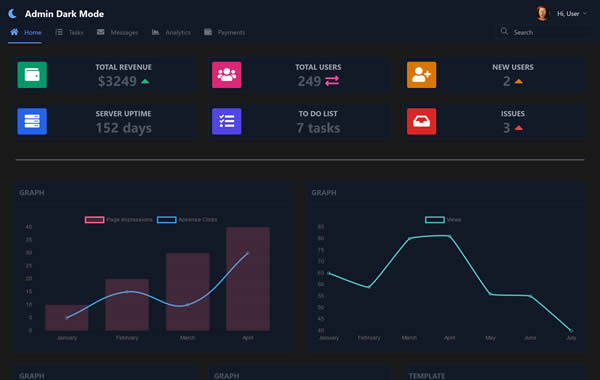Viewport: 600px width, 380px height.
Task: Click the moon logo icon
Action: point(12,14)
